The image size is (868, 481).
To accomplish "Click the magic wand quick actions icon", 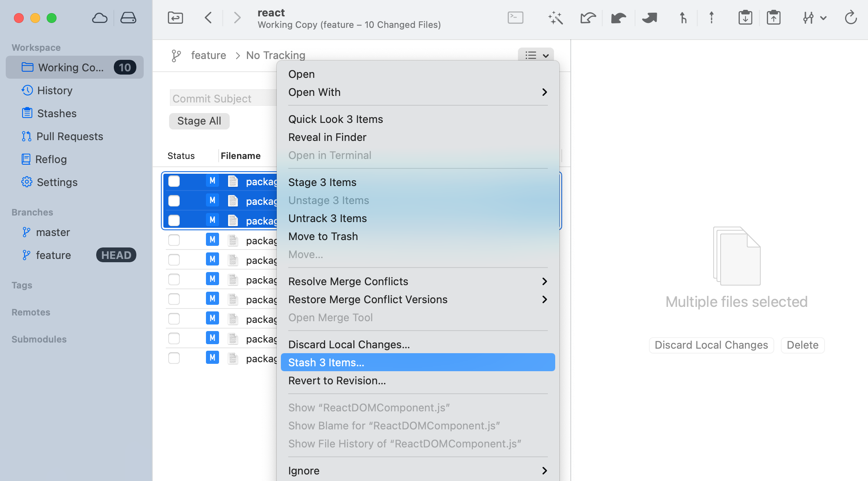I will click(x=555, y=18).
